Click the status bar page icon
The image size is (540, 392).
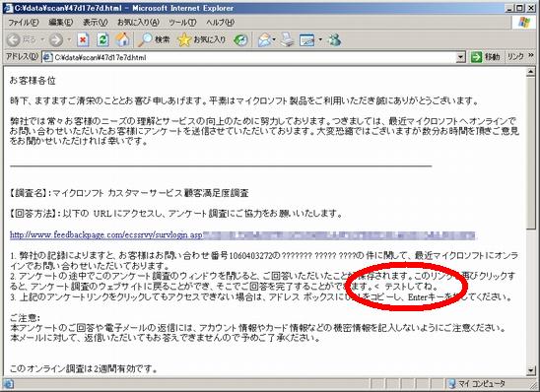8,384
